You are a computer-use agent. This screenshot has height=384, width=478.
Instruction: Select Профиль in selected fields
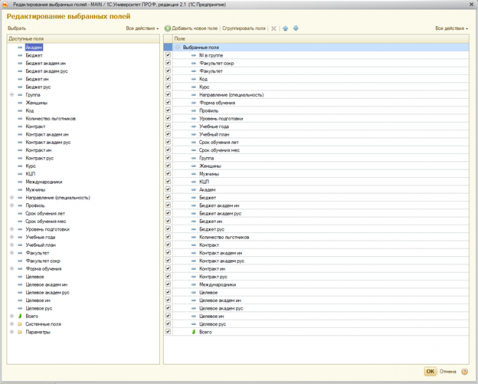click(x=209, y=111)
